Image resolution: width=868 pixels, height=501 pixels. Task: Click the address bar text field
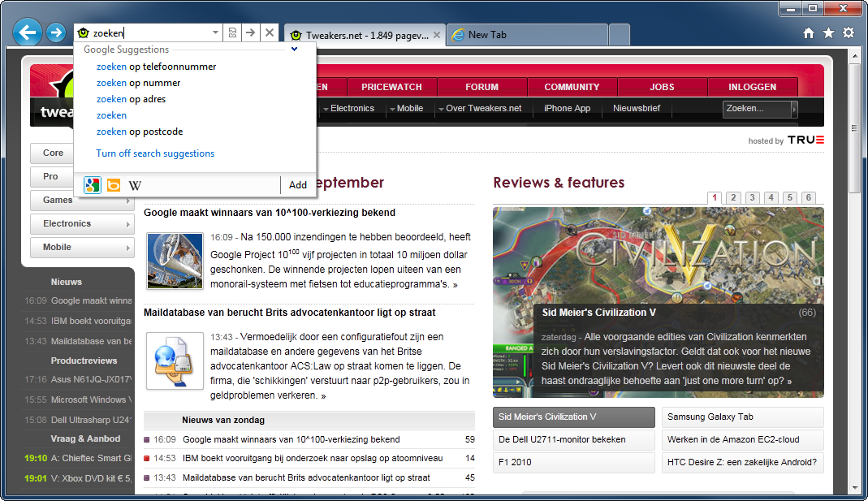(x=149, y=33)
